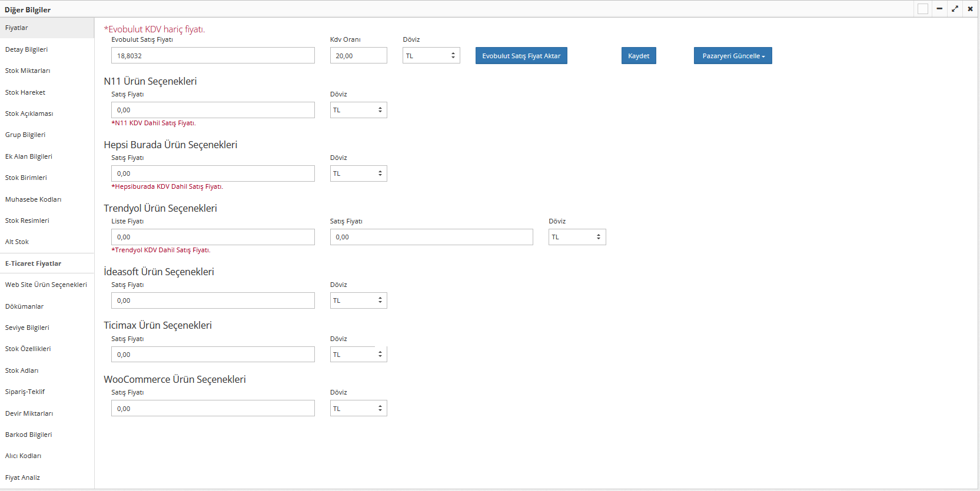The width and height of the screenshot is (980, 491).
Task: Click the expand panel arrows icon
Action: click(x=955, y=9)
